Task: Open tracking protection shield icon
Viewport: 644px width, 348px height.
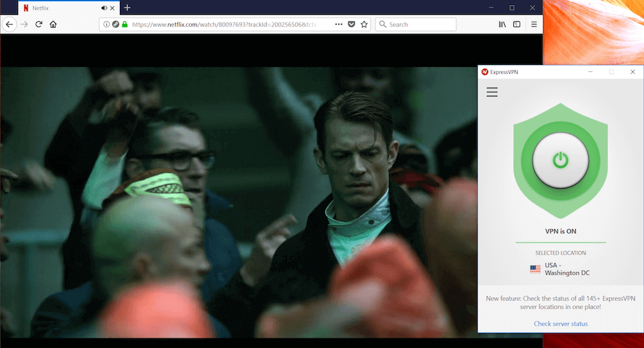Action: tap(116, 24)
